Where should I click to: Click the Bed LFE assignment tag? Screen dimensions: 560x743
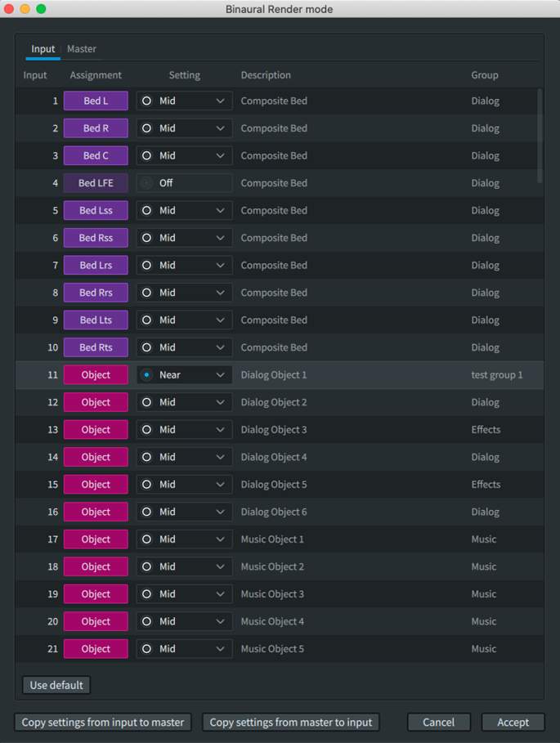(x=96, y=183)
